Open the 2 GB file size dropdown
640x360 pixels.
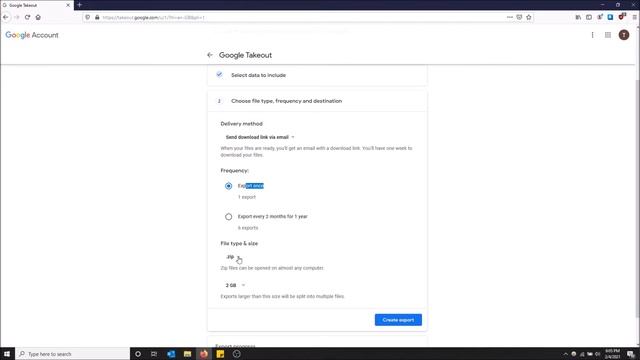click(235, 285)
